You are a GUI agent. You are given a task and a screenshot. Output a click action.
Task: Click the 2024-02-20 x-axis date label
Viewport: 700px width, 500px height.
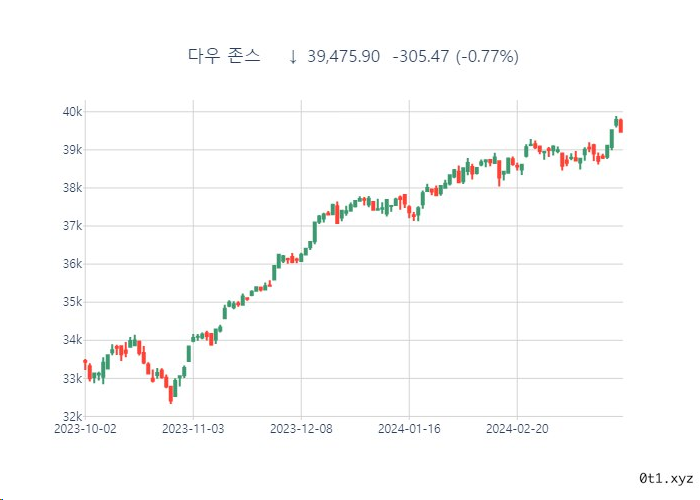pyautogui.click(x=517, y=429)
